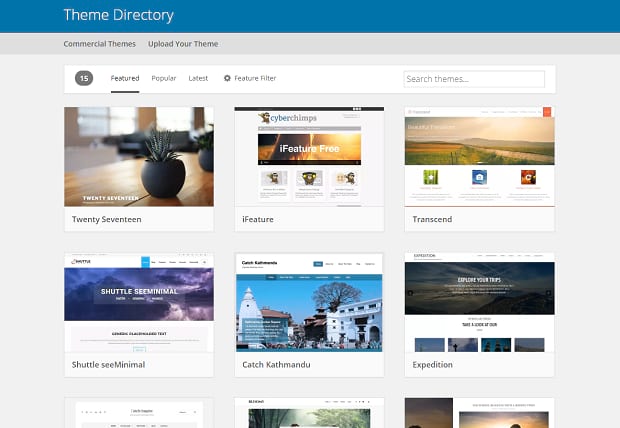This screenshot has width=620, height=428.
Task: Switch to the Latest tab
Action: 198,78
